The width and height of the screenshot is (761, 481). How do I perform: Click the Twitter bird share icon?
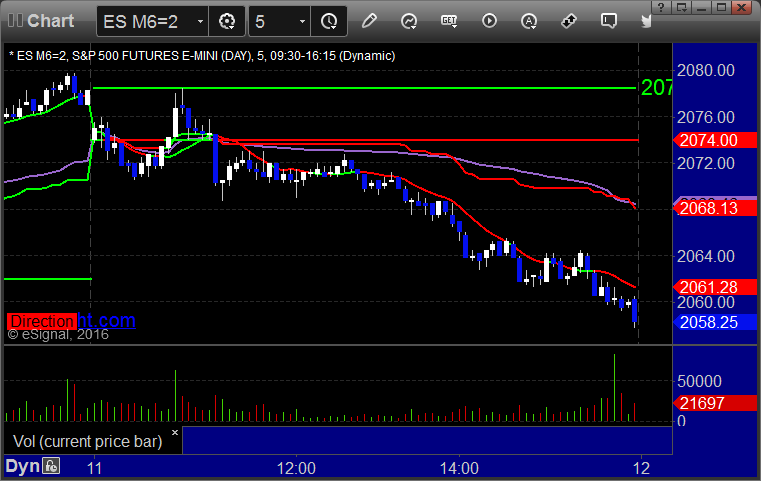coord(646,21)
